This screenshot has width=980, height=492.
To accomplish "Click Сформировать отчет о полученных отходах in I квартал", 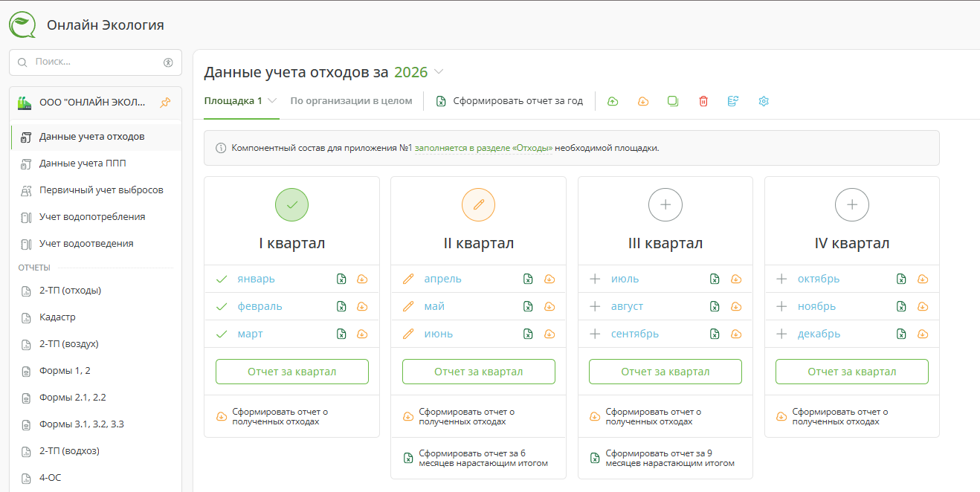I will pyautogui.click(x=280, y=416).
